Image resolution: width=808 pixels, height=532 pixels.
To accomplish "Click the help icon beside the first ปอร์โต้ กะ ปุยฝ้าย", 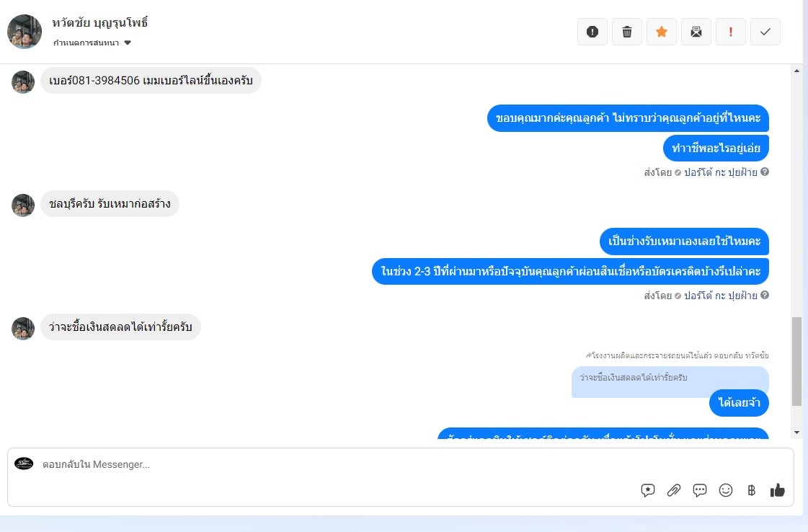I will pyautogui.click(x=765, y=172).
